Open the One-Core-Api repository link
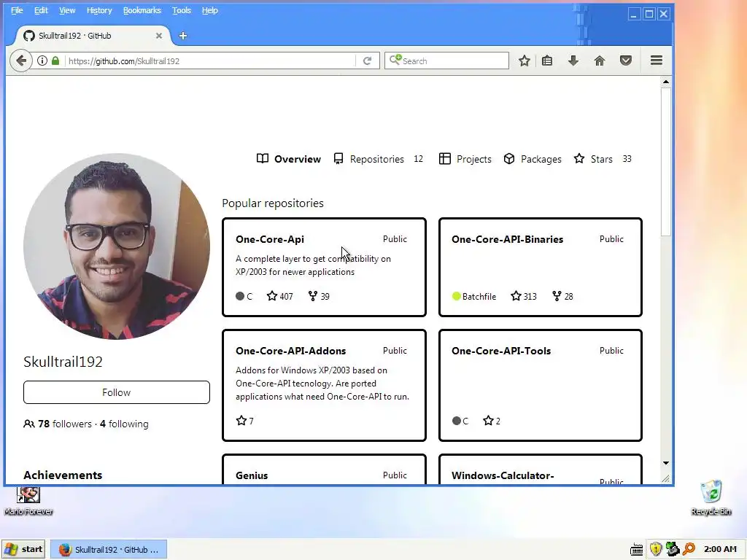Image resolution: width=747 pixels, height=560 pixels. click(x=270, y=239)
